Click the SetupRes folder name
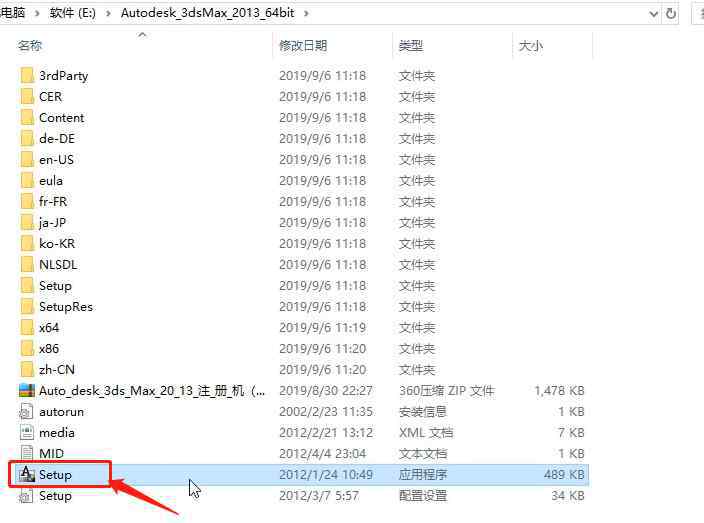Screen dimensions: 704x523 tap(66, 307)
